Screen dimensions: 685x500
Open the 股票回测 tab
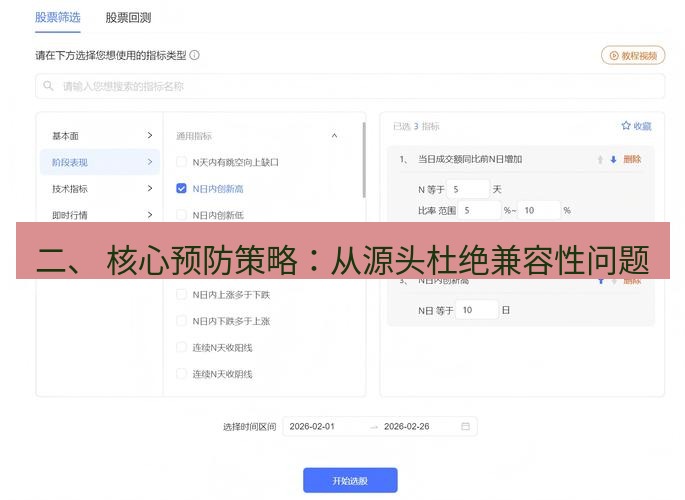click(128, 17)
